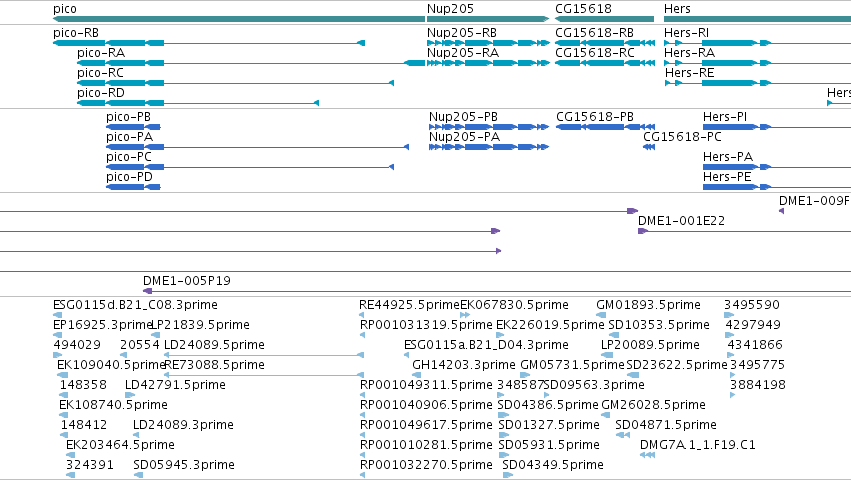Click the Hers-RE transcript glyph

tap(758, 83)
